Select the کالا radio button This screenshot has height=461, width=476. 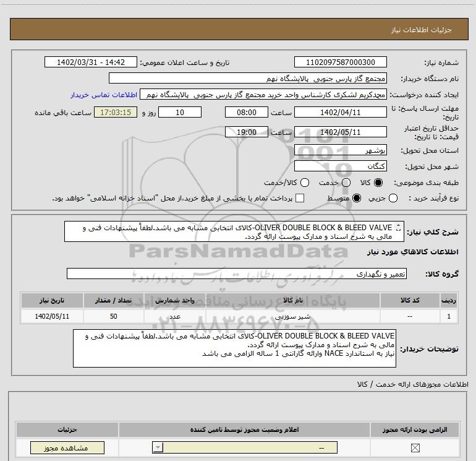tap(378, 183)
